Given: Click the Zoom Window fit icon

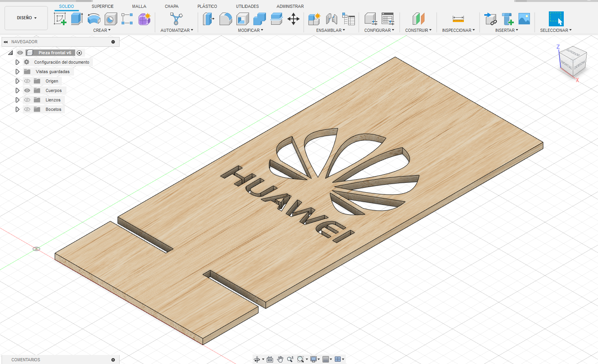Looking at the screenshot, I should 301,359.
